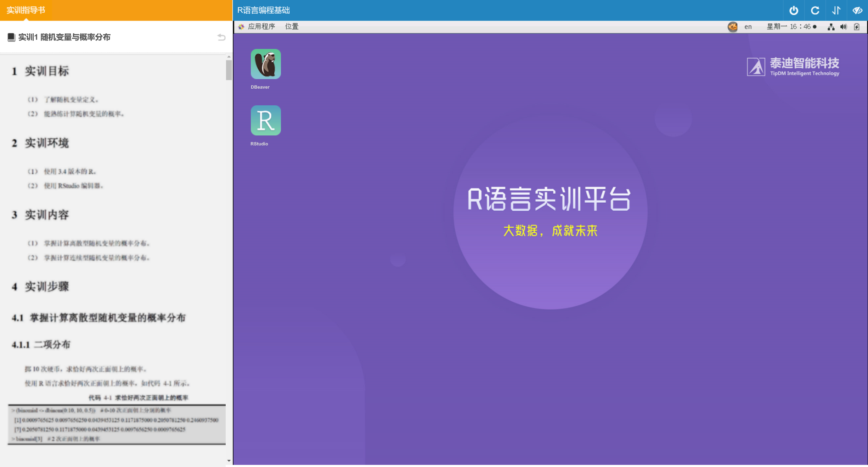Click the heading 1 实训目标
This screenshot has height=467, width=868.
pos(40,71)
